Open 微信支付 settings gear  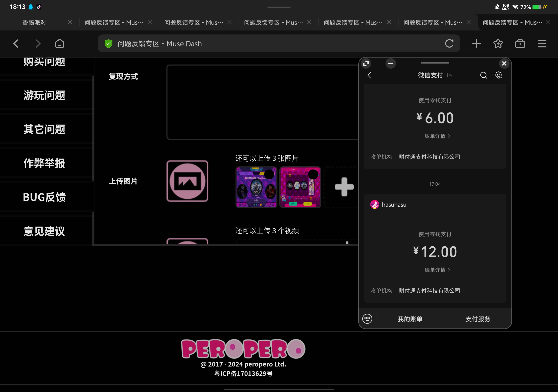tap(498, 75)
